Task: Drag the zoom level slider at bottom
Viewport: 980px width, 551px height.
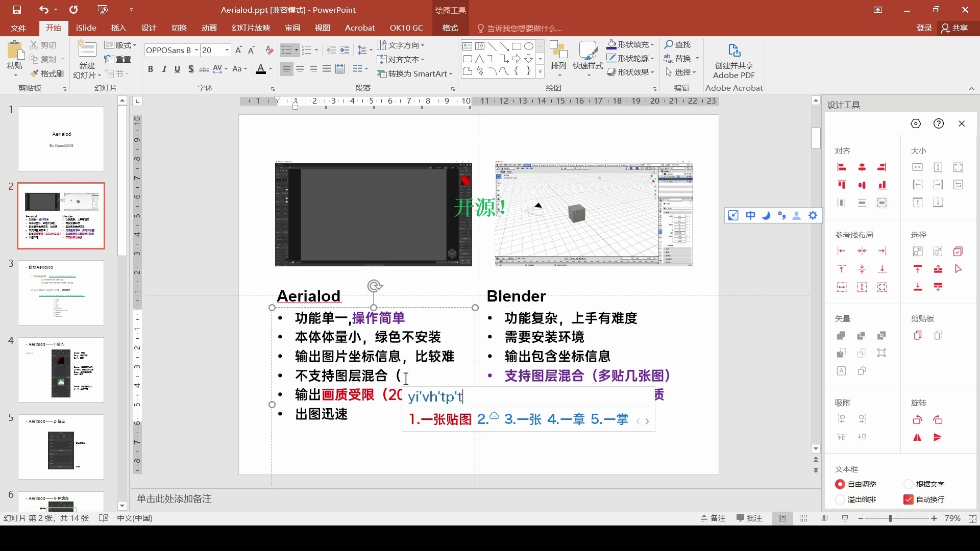Action: [x=891, y=517]
